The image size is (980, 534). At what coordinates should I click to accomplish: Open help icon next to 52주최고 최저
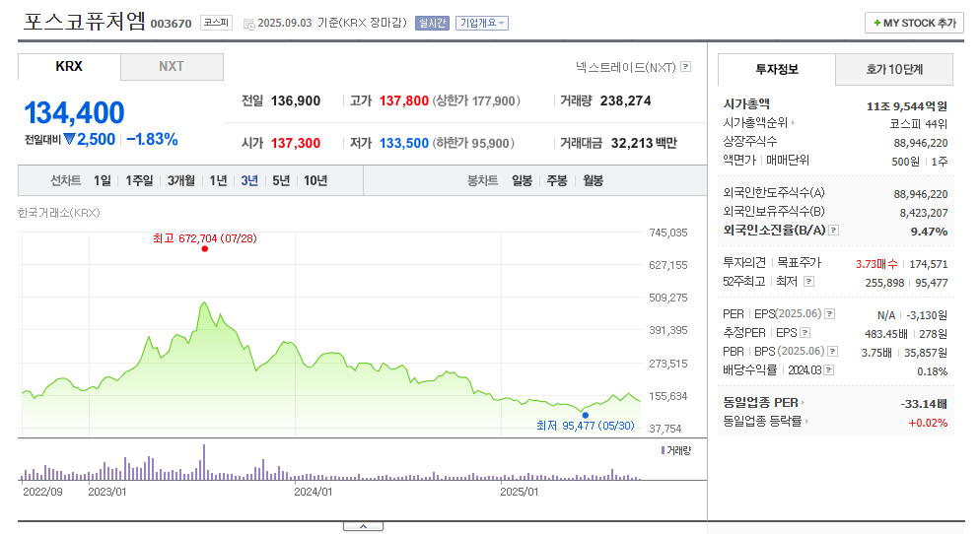[x=808, y=282]
